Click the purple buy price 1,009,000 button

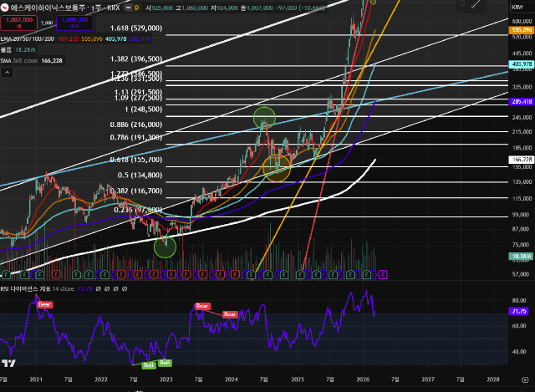(74, 23)
